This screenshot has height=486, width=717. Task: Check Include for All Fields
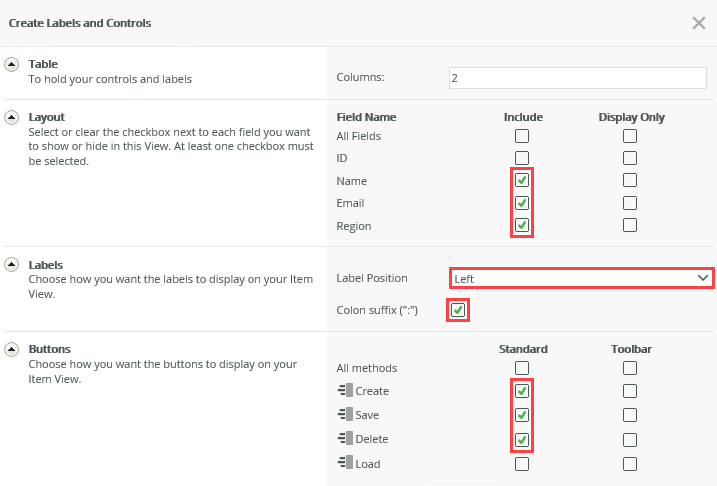click(x=521, y=136)
